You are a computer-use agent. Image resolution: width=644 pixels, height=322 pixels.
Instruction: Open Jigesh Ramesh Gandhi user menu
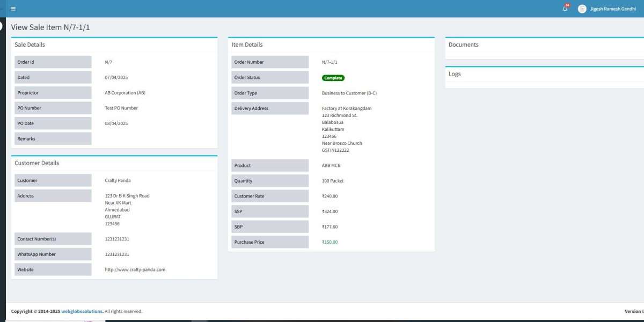[x=612, y=9]
